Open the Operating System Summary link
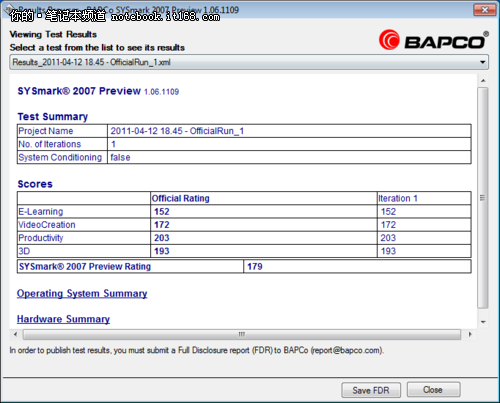The width and height of the screenshot is (500, 403). click(82, 293)
